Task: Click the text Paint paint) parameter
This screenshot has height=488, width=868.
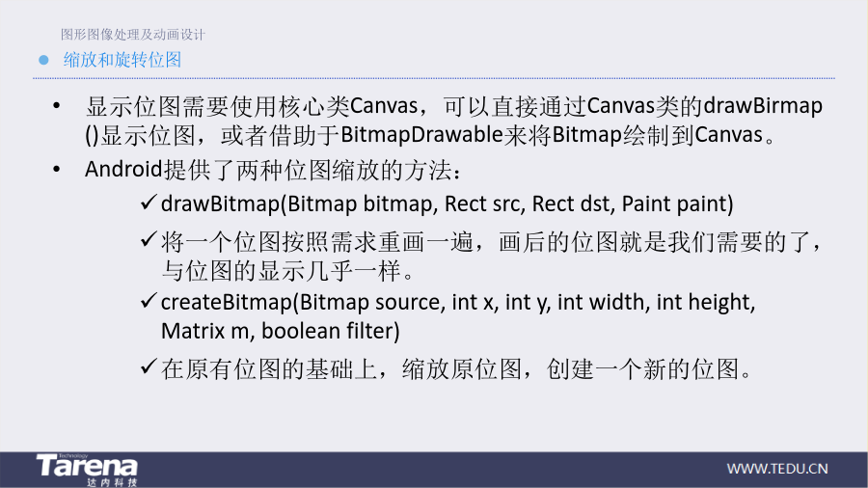Action: click(x=678, y=203)
